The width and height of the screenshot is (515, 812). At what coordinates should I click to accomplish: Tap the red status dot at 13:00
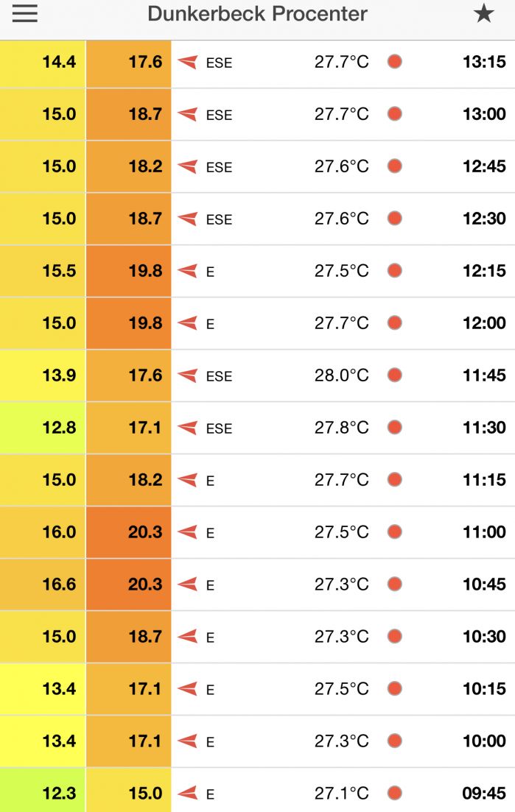(395, 114)
